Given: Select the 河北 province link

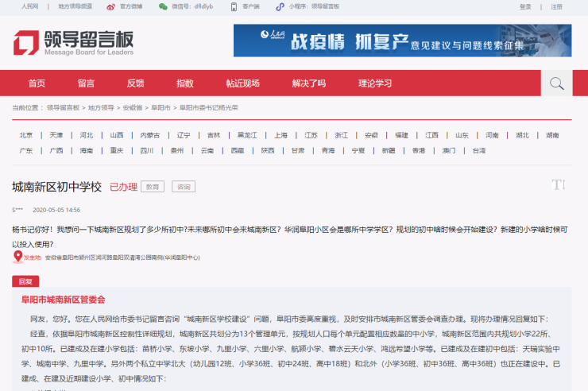Looking at the screenshot, I should click(87, 135).
